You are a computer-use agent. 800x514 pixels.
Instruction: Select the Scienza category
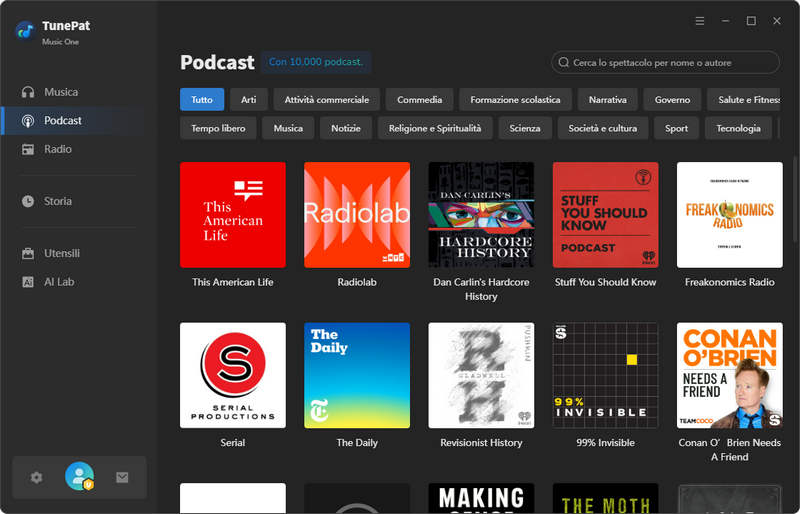[524, 128]
